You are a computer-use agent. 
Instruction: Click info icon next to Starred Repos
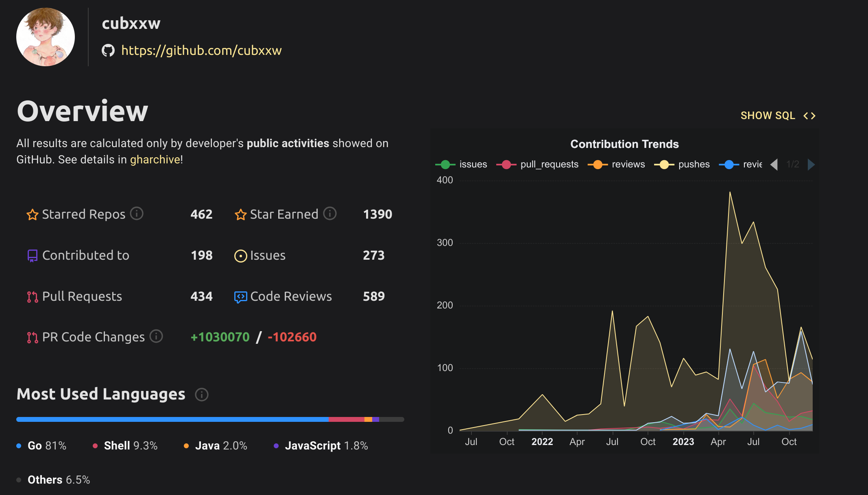(x=137, y=213)
